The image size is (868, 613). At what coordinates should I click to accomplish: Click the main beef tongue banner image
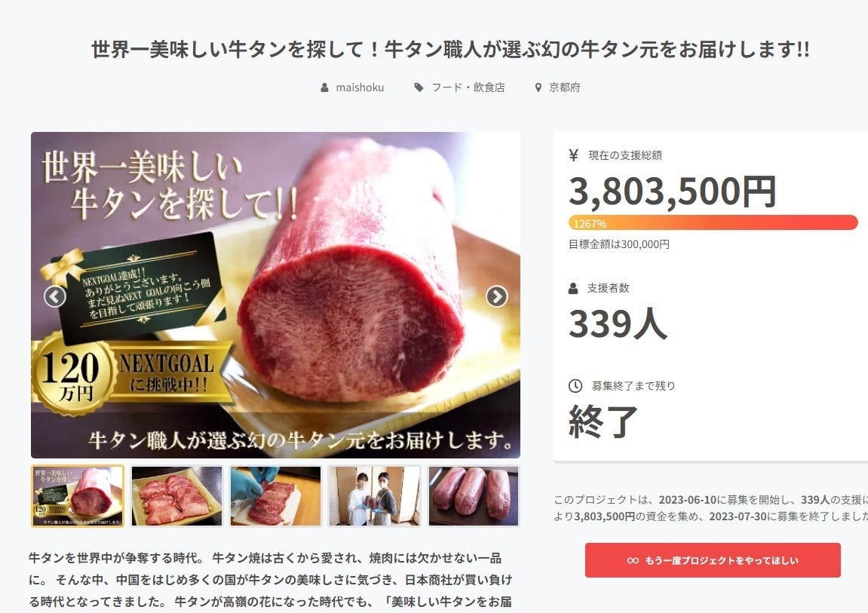pyautogui.click(x=276, y=295)
